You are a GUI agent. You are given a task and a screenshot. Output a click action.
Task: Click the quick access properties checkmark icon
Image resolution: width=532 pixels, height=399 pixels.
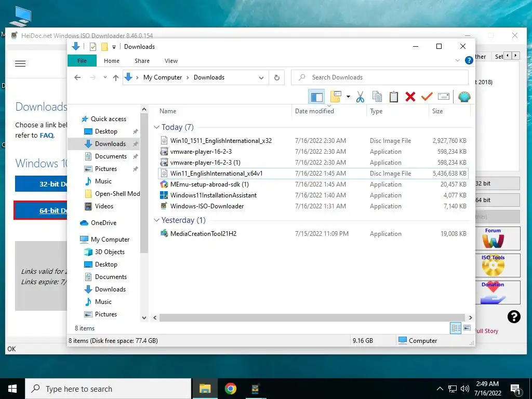[x=92, y=47]
